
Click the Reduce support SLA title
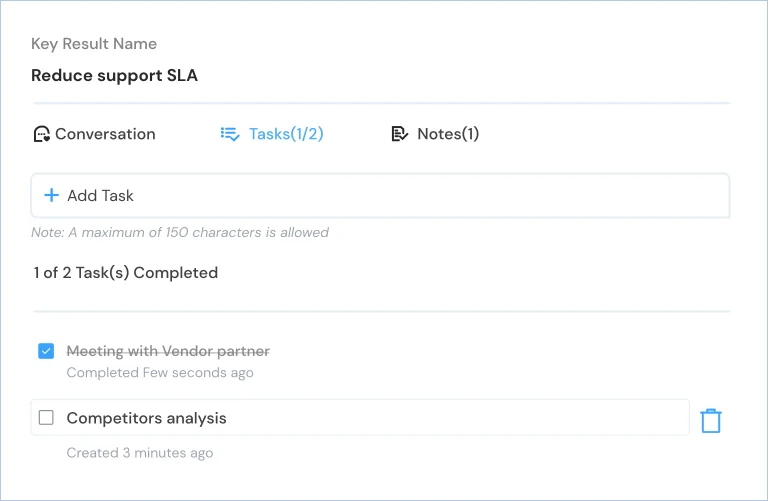tap(115, 75)
